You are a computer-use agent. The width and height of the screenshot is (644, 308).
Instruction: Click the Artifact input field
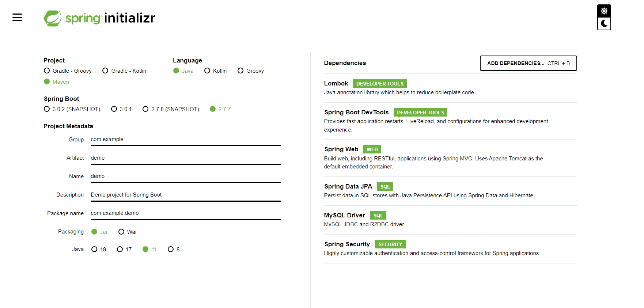coord(186,158)
